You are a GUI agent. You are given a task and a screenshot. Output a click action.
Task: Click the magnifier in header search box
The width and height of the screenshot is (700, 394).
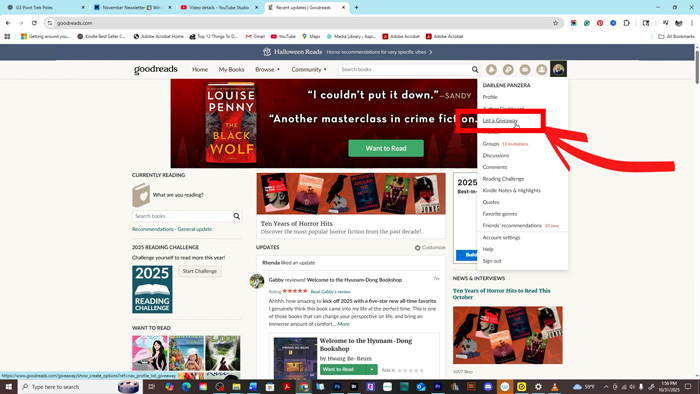click(x=475, y=70)
